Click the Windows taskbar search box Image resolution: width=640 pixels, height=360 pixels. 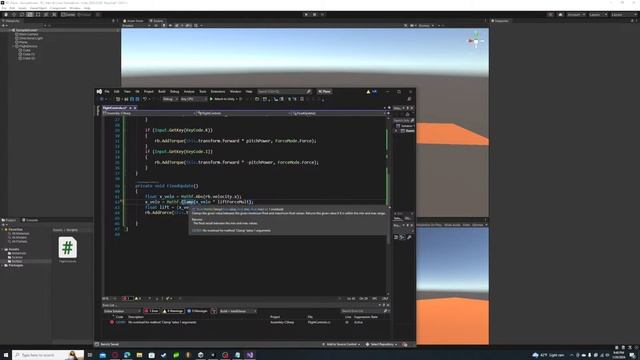pyautogui.click(x=48, y=355)
